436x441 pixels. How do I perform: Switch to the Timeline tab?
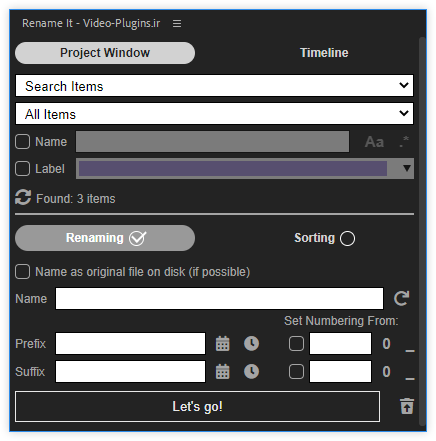pyautogui.click(x=324, y=53)
